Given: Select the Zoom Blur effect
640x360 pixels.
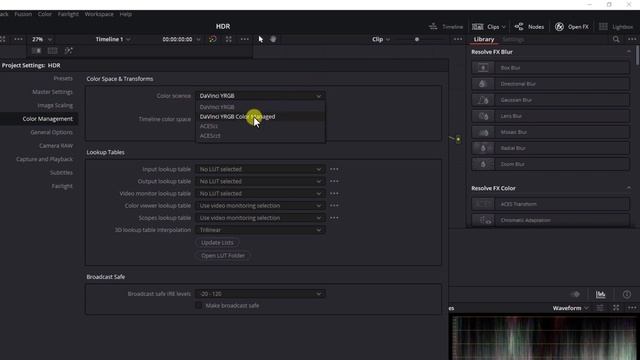Looking at the screenshot, I should tap(550, 164).
